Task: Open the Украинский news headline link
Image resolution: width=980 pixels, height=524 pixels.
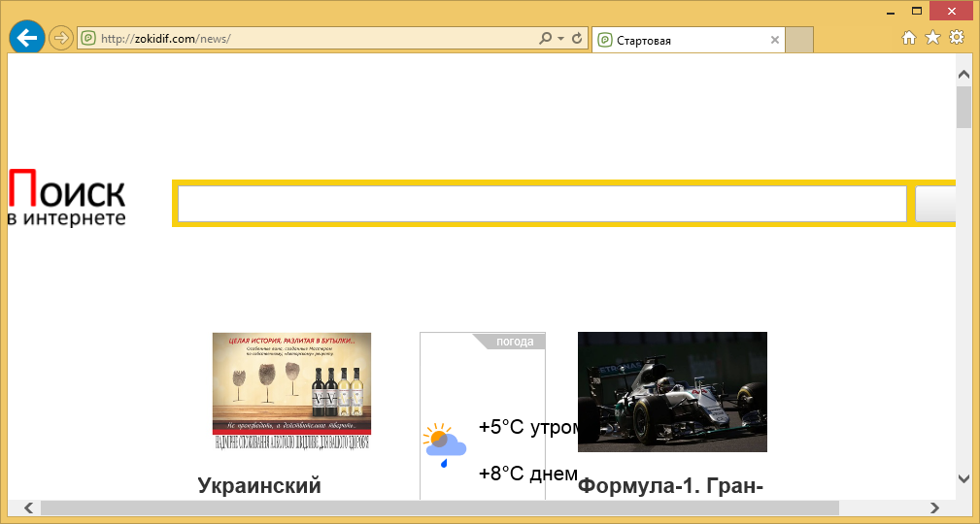Action: pyautogui.click(x=259, y=486)
